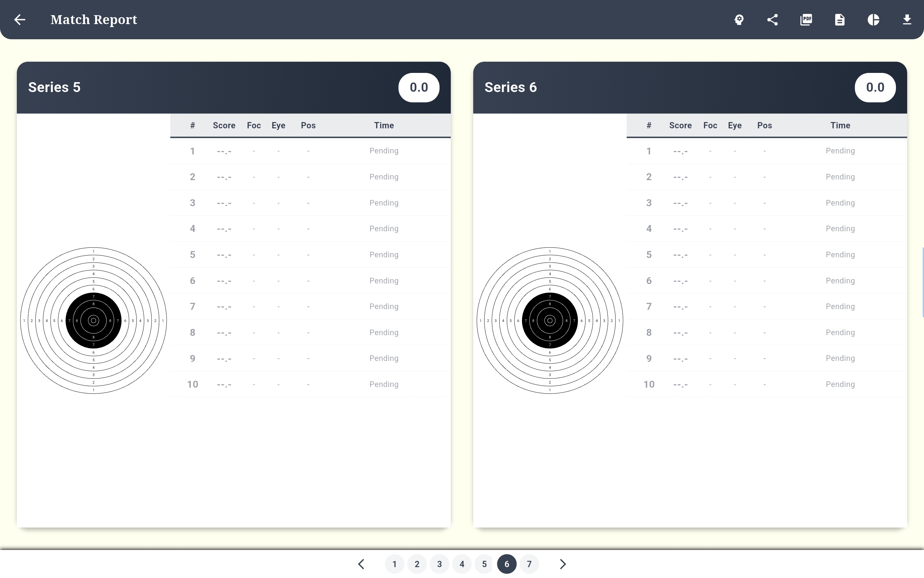Open the head-with-gear analysis icon
This screenshot has height=578, width=924.
click(739, 19)
